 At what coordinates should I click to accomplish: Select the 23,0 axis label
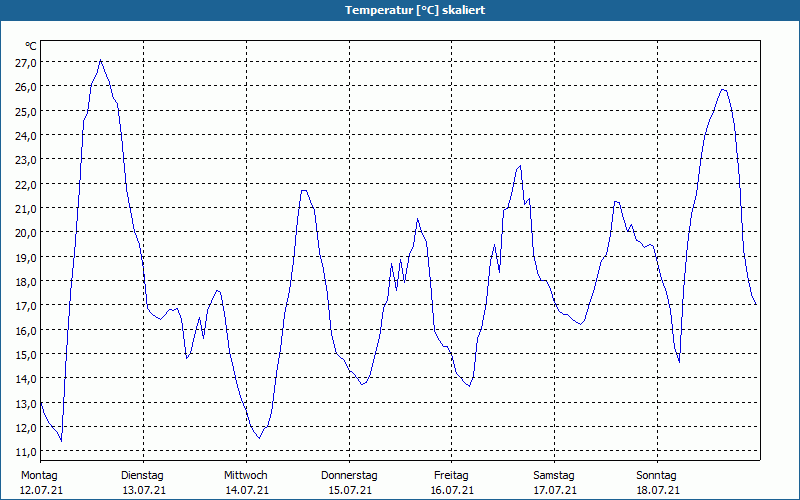pos(26,160)
